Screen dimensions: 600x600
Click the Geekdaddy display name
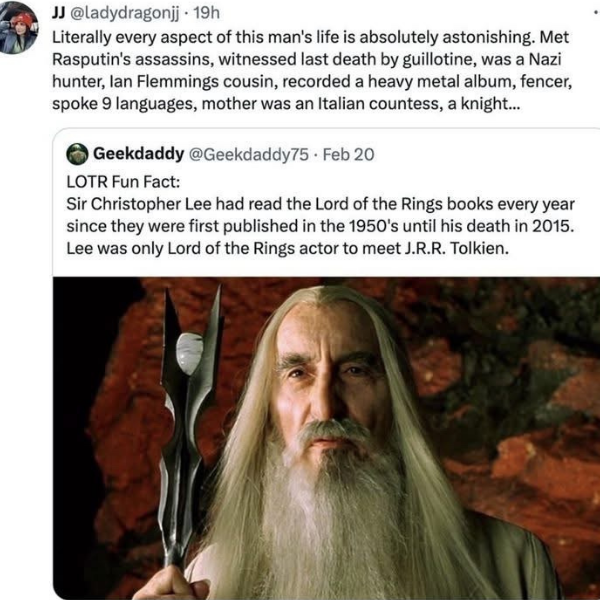click(139, 154)
